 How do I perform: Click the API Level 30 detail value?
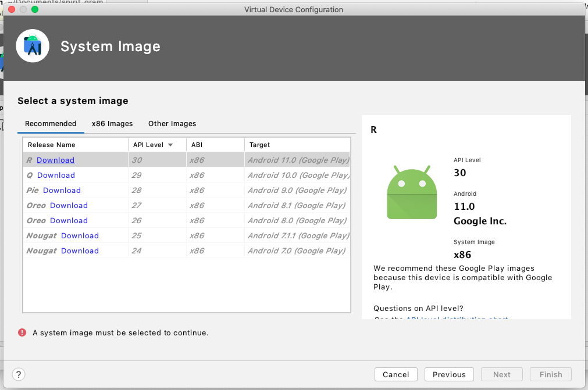(459, 173)
